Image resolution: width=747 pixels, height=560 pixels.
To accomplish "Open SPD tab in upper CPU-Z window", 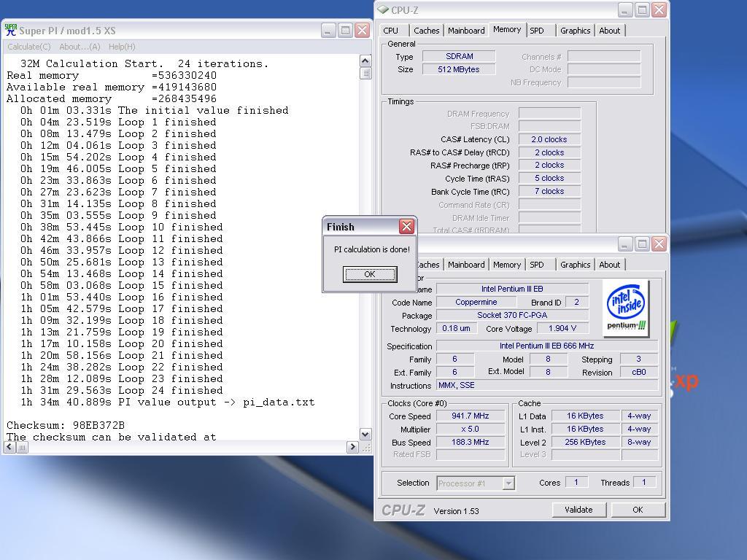I will point(537,31).
